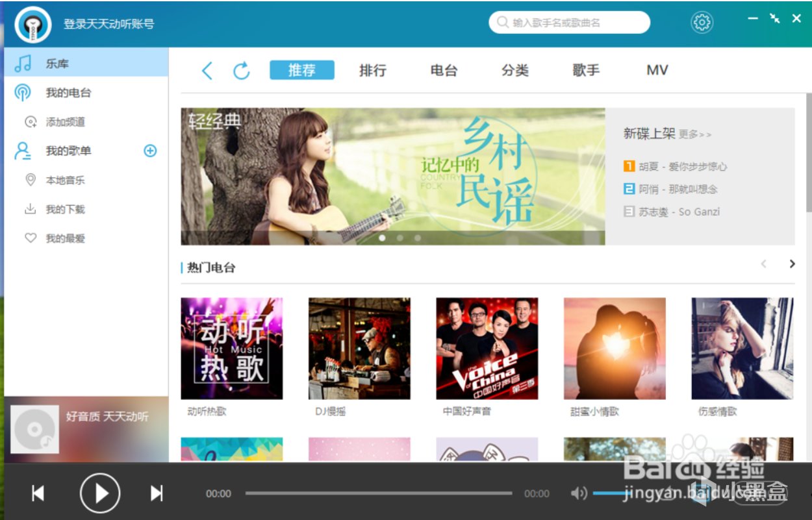
Task: Select 添加频道 in the sidebar
Action: click(x=86, y=122)
